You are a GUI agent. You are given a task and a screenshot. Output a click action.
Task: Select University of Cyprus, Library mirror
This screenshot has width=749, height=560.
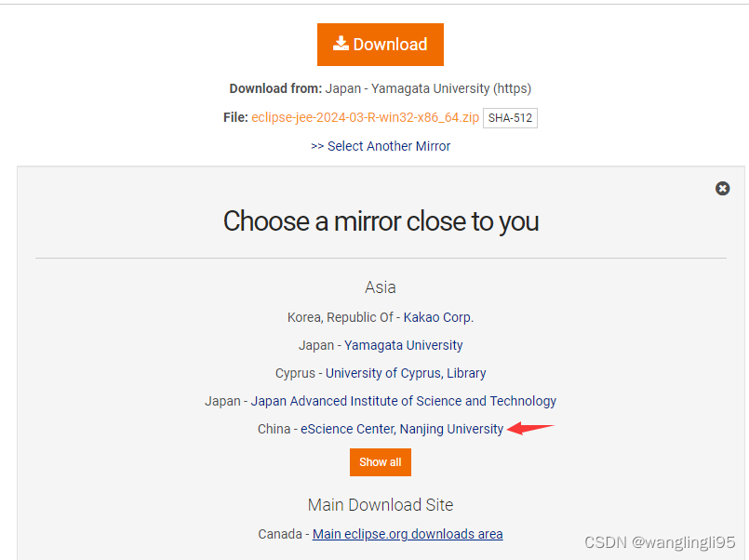(x=406, y=373)
